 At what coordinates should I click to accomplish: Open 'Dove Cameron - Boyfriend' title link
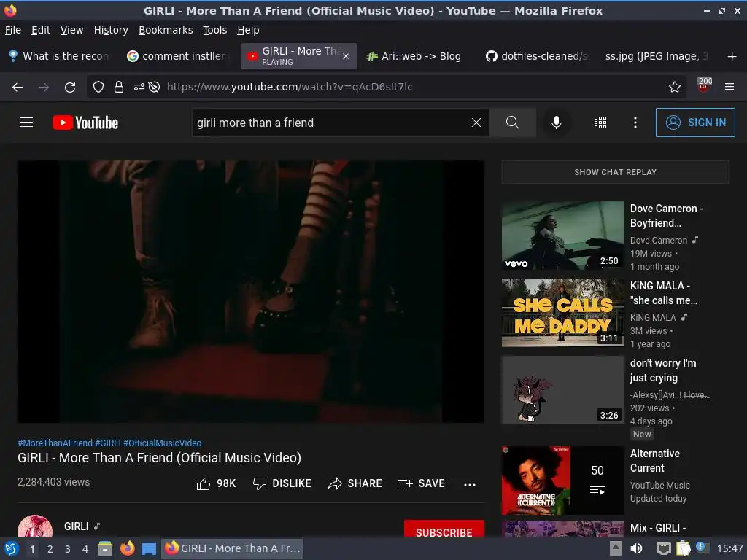[x=667, y=216]
